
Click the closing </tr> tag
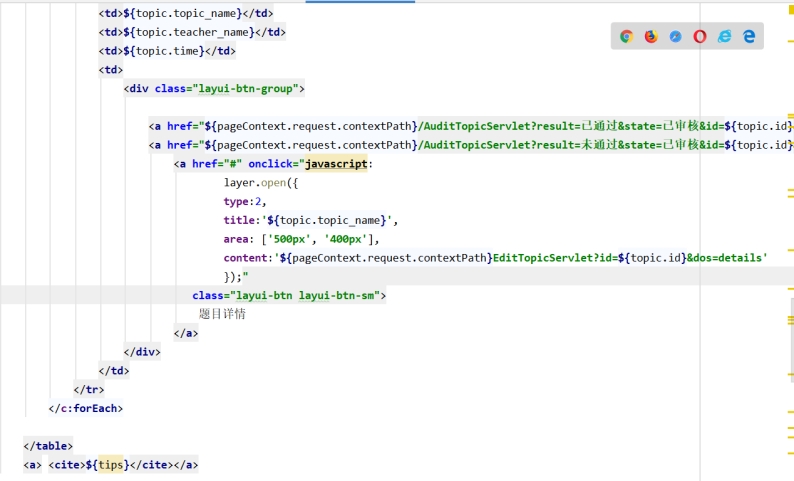click(x=89, y=390)
